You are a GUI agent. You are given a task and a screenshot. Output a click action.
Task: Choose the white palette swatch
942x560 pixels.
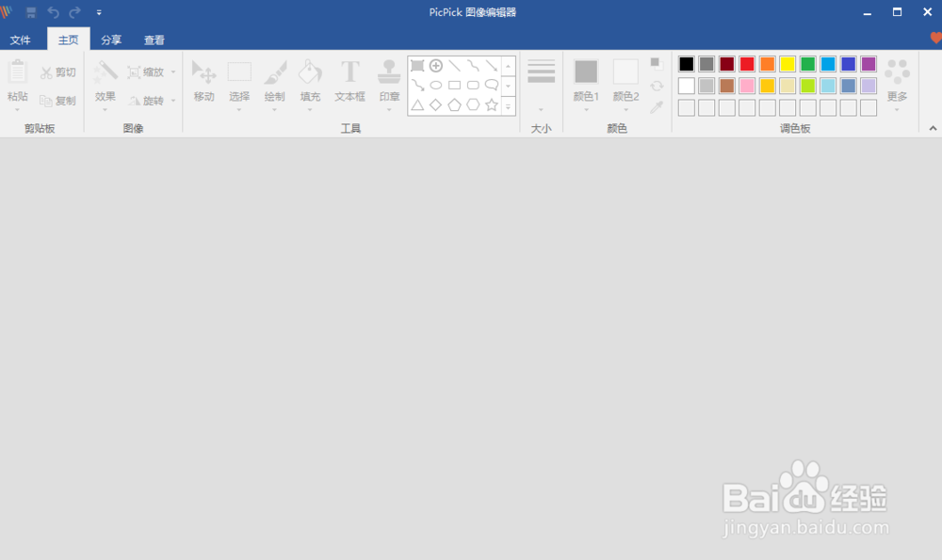point(686,86)
